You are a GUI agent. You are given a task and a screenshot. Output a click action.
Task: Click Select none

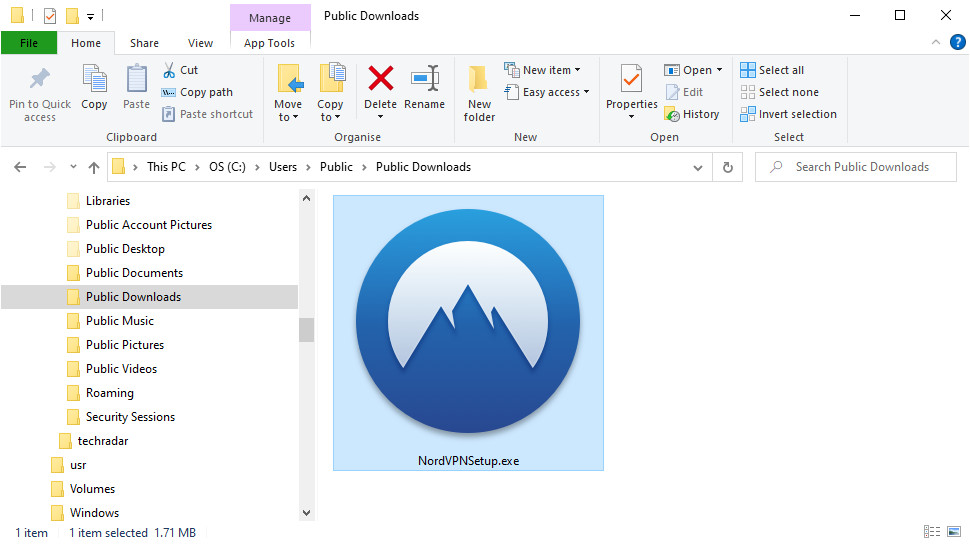coord(779,92)
